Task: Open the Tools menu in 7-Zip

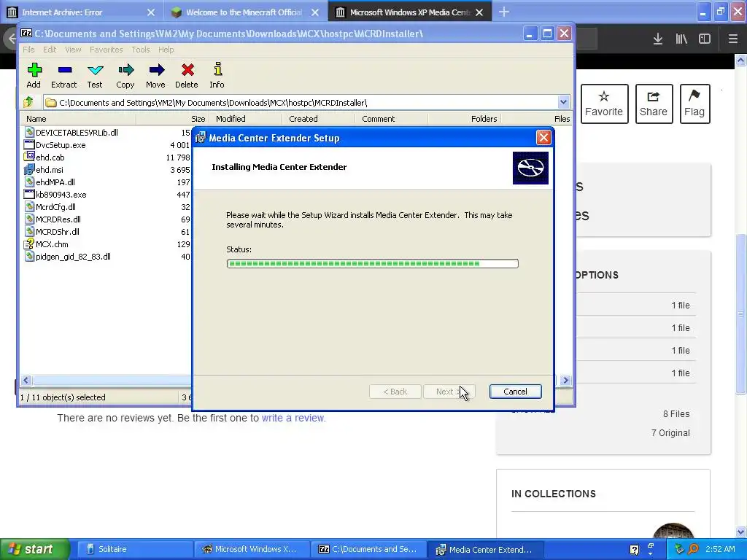Action: click(x=141, y=50)
